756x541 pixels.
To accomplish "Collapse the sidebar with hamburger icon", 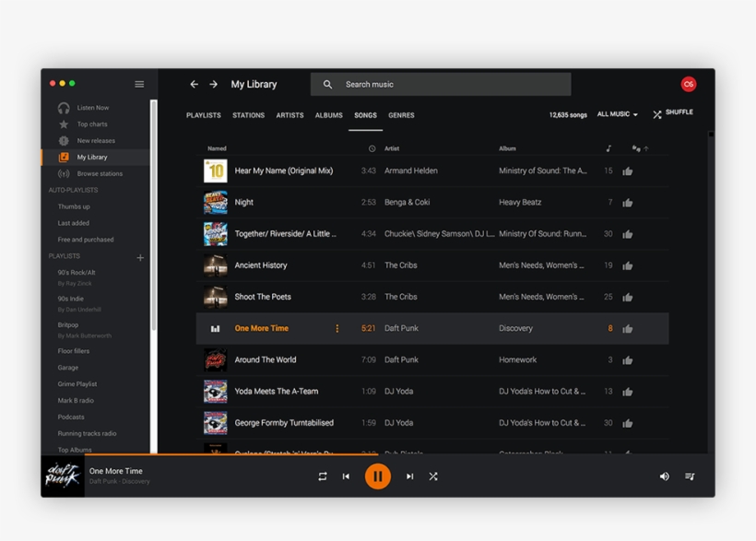I will point(139,84).
